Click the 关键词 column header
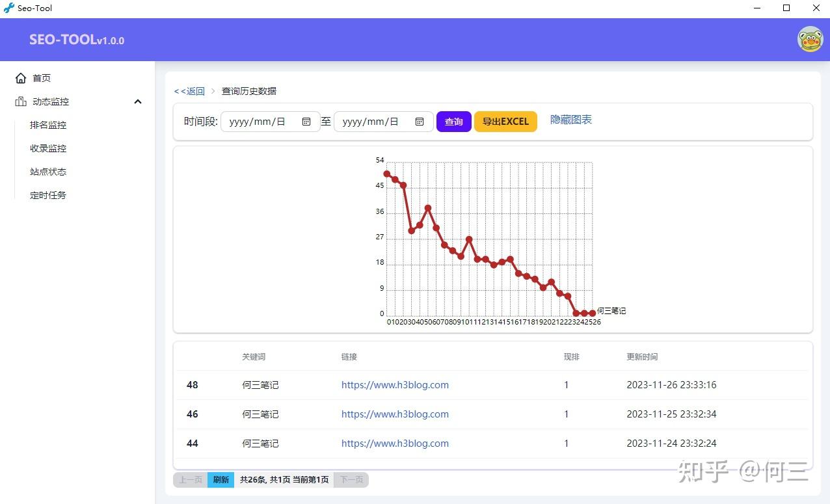This screenshot has height=504, width=830. (x=254, y=357)
